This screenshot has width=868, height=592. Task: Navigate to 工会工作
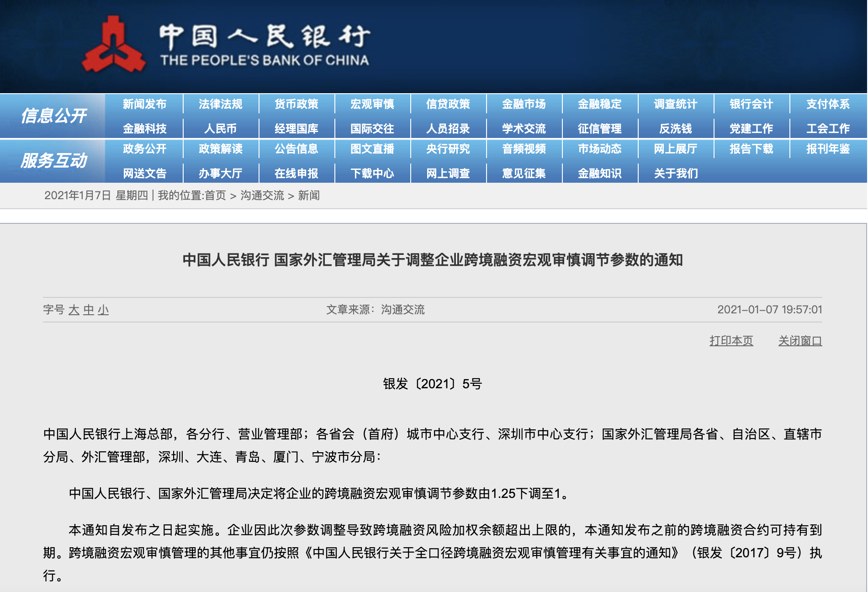[x=828, y=129]
